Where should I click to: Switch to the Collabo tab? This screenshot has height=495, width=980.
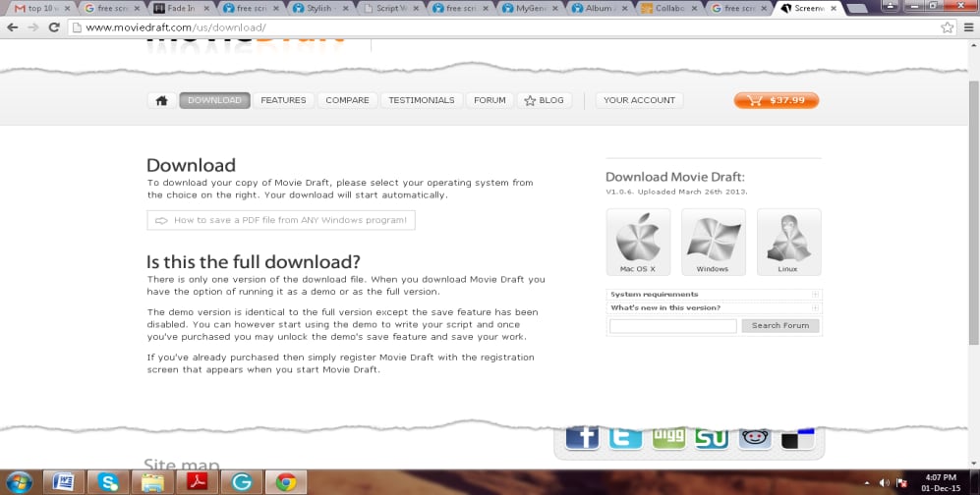pos(667,8)
